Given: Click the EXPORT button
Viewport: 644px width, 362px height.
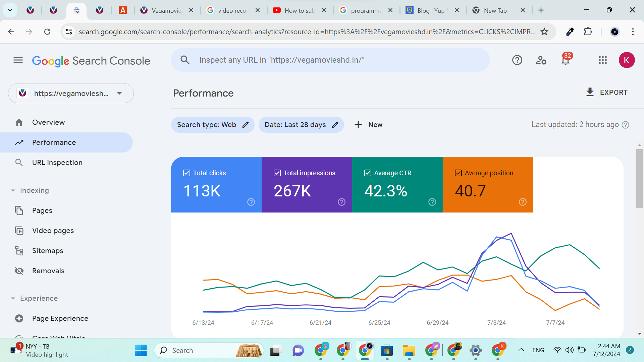Looking at the screenshot, I should [607, 93].
